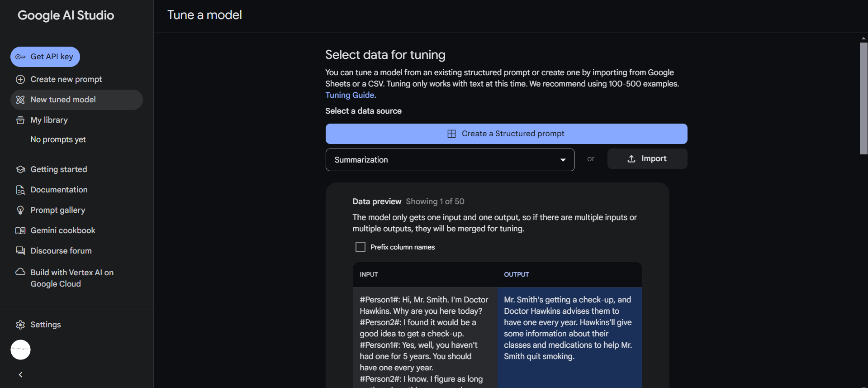Enable Prefix column names checkbox

click(x=360, y=247)
